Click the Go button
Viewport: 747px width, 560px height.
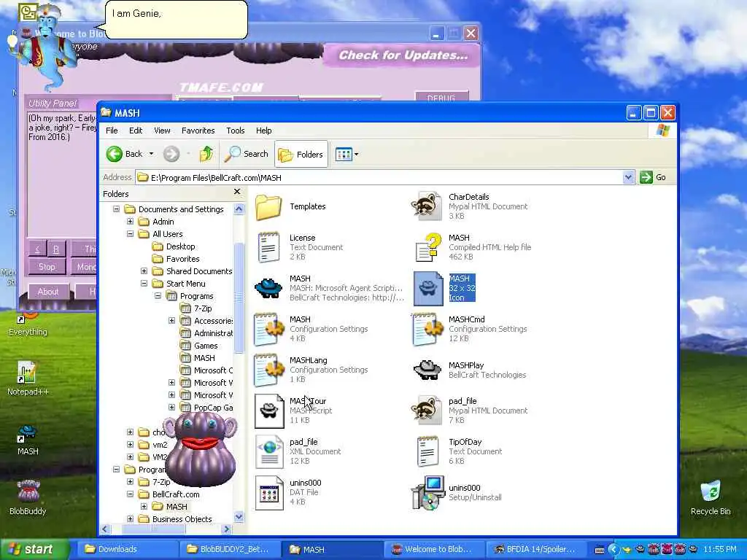[x=653, y=177]
